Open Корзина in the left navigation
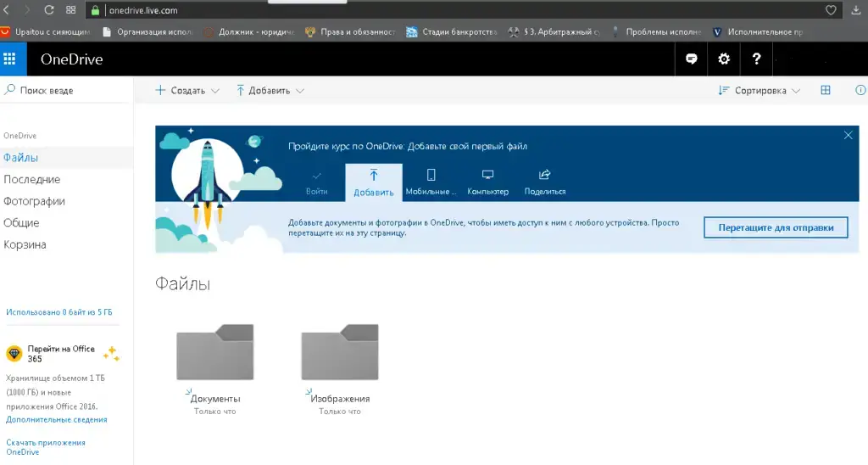868x465 pixels. tap(25, 245)
